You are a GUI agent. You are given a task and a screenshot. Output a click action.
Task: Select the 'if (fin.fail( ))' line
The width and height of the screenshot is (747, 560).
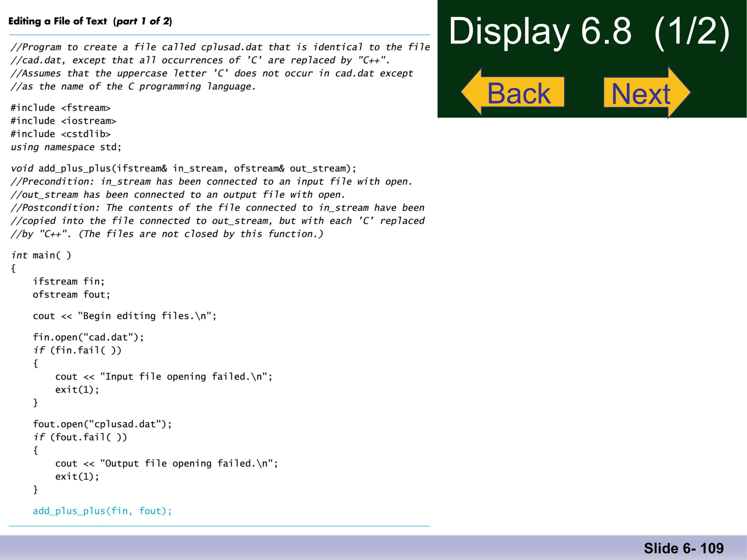tap(77, 350)
